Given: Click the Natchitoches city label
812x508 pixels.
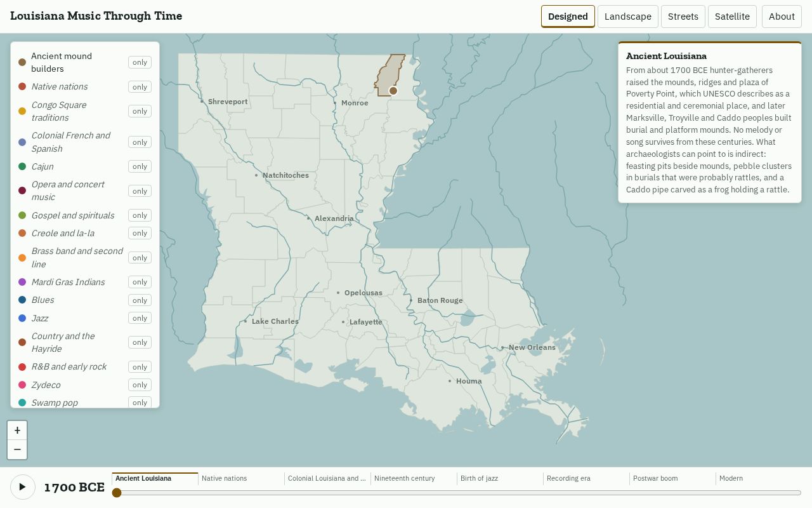Looking at the screenshot, I should [x=285, y=175].
